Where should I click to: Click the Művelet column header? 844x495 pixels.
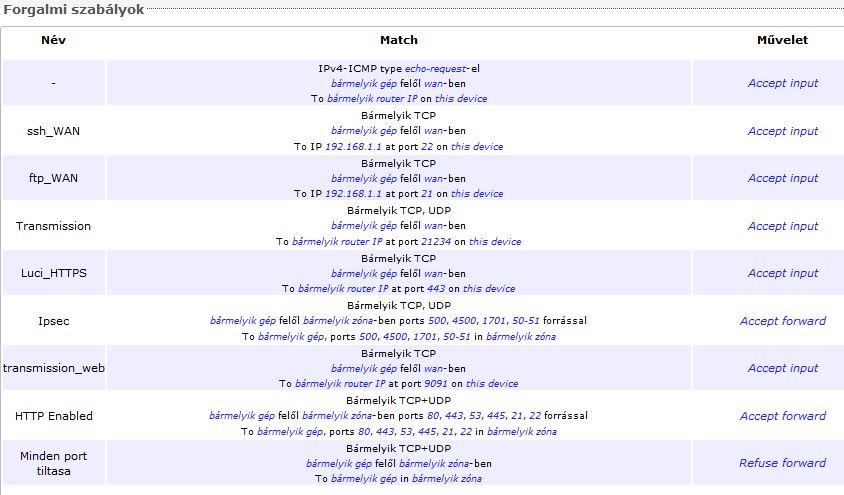coord(782,40)
